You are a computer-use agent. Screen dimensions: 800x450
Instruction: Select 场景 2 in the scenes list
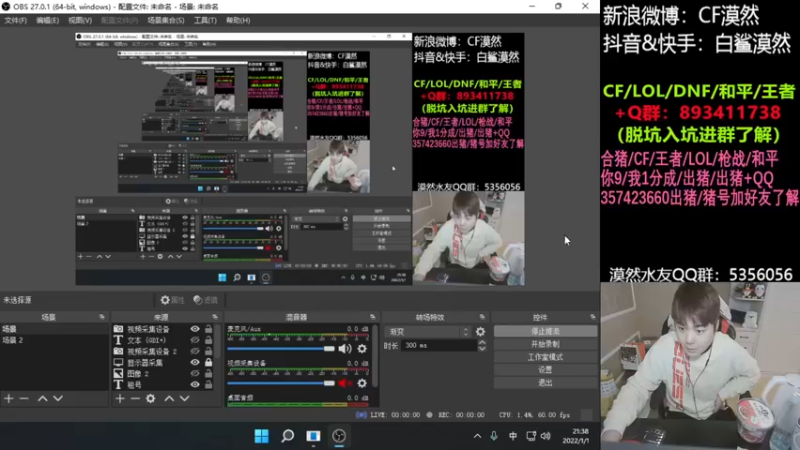click(55, 340)
